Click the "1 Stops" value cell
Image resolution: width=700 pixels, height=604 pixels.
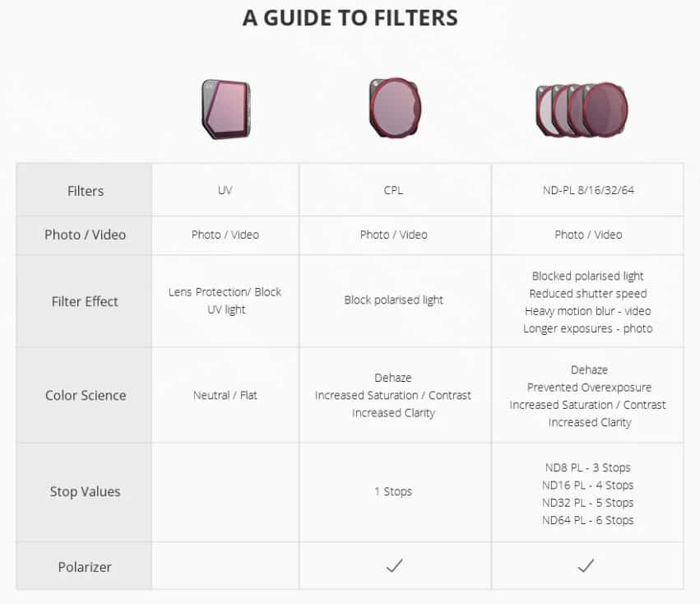click(x=393, y=491)
